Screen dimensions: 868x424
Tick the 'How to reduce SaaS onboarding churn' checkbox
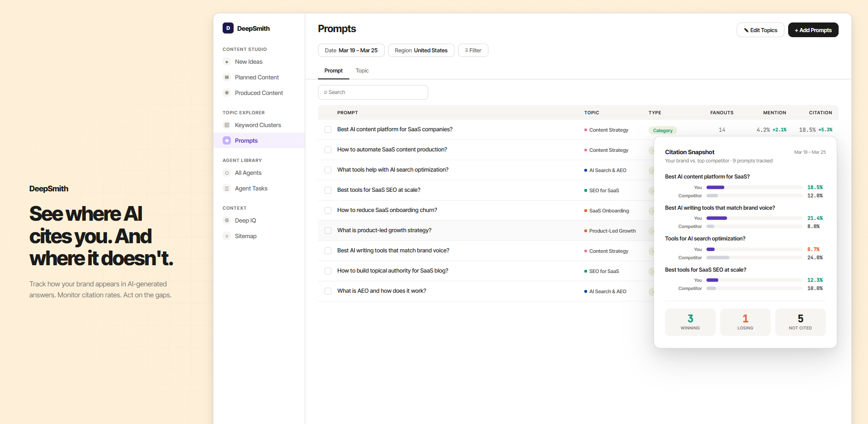328,211
